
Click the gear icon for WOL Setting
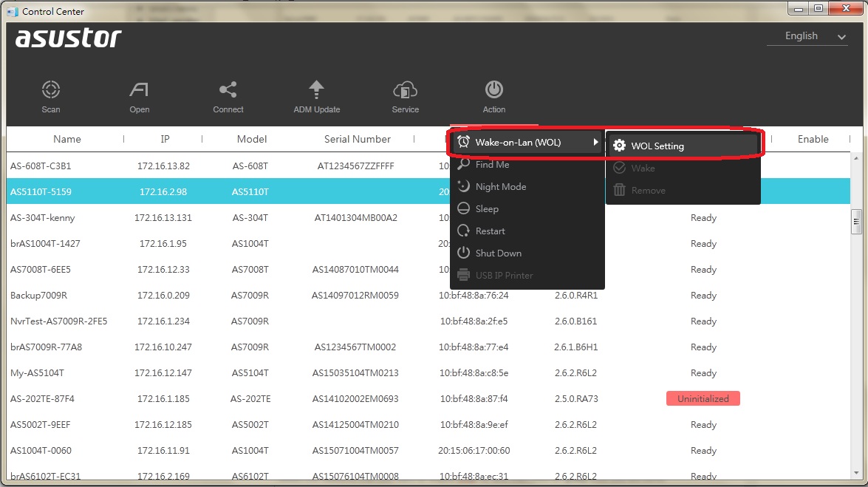[x=620, y=145]
